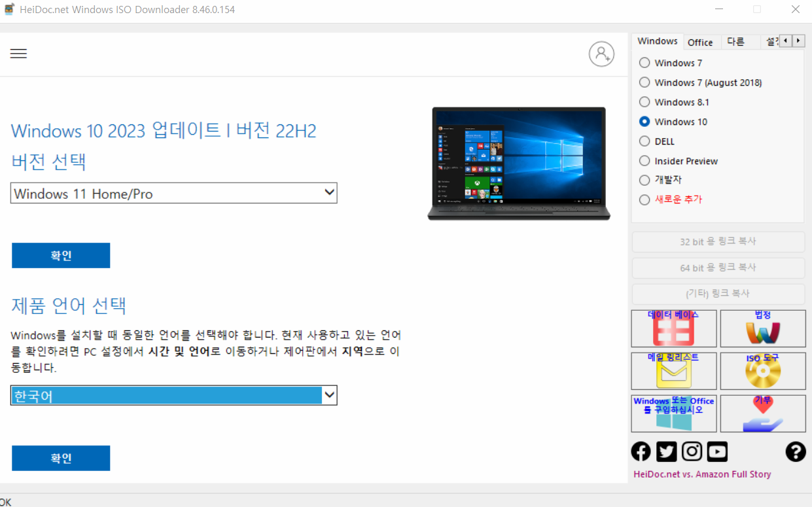Select the Windows 8.1 radio option
The height and width of the screenshot is (507, 812).
(x=674, y=102)
